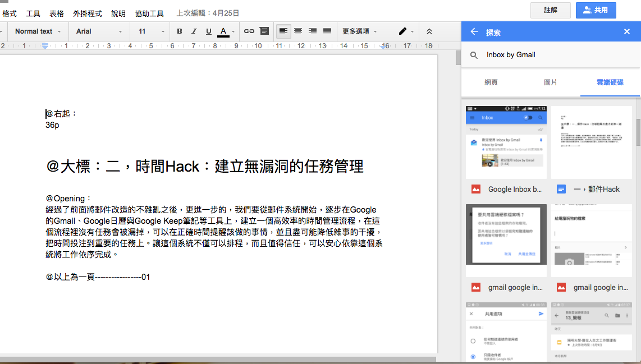This screenshot has width=641, height=364.
Task: Click 註解 comments button
Action: click(550, 10)
